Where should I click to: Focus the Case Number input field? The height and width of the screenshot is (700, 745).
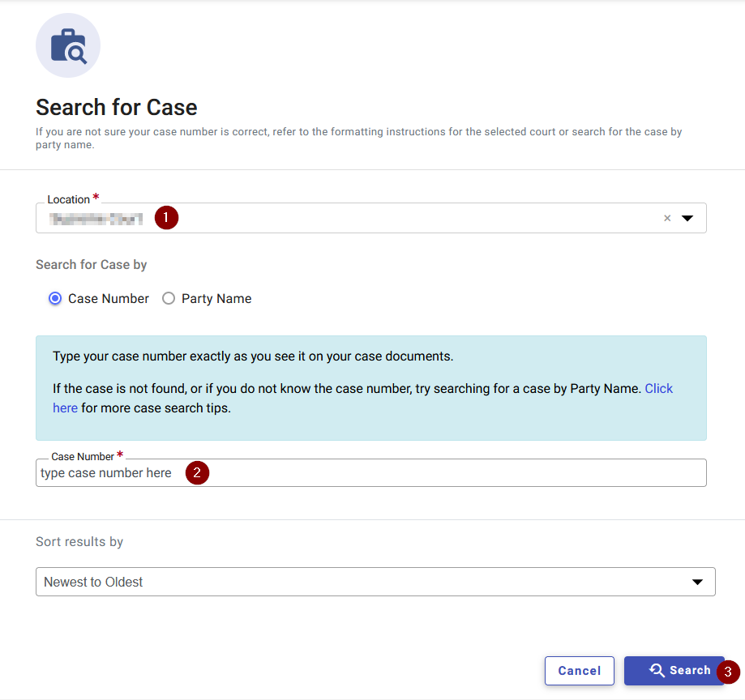pos(371,472)
